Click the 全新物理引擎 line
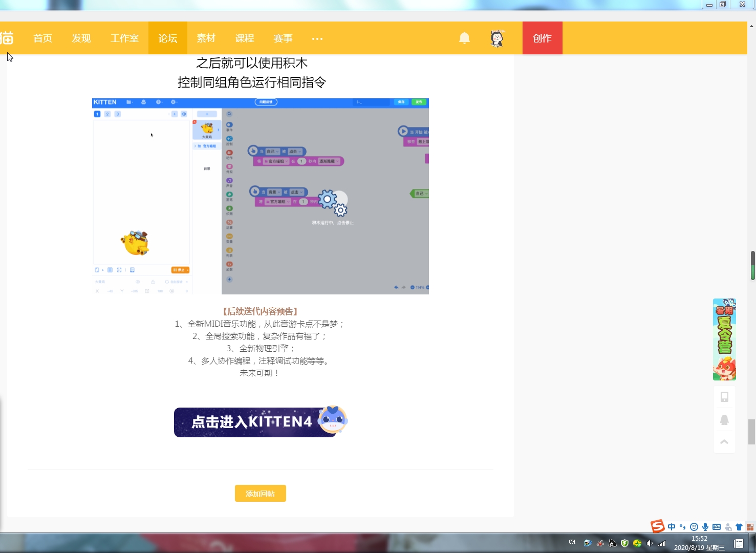Image resolution: width=756 pixels, height=553 pixels. [x=261, y=348]
